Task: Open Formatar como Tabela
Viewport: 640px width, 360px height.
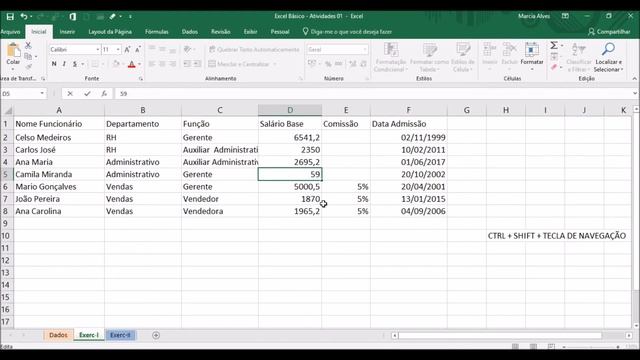Action: [x=429, y=57]
